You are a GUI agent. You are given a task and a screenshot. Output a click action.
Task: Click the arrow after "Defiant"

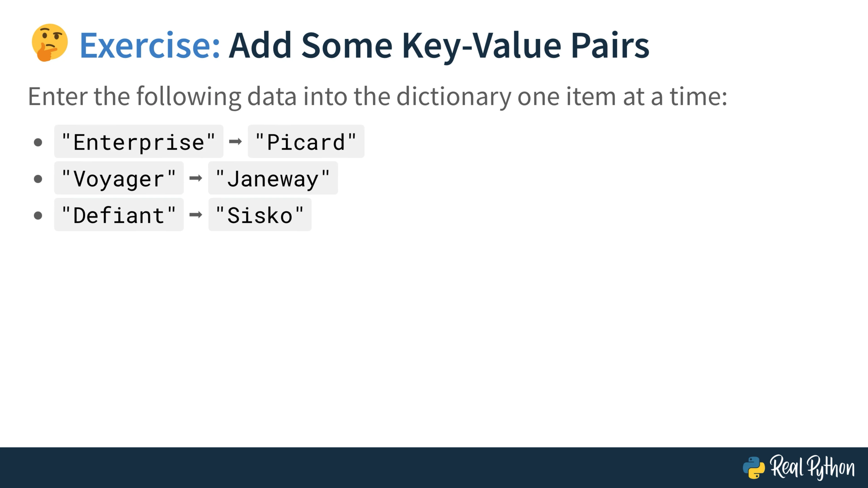click(196, 215)
